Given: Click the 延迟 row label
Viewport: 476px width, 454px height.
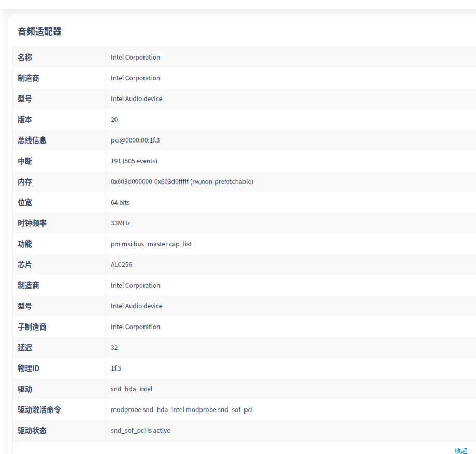Looking at the screenshot, I should (x=25, y=348).
